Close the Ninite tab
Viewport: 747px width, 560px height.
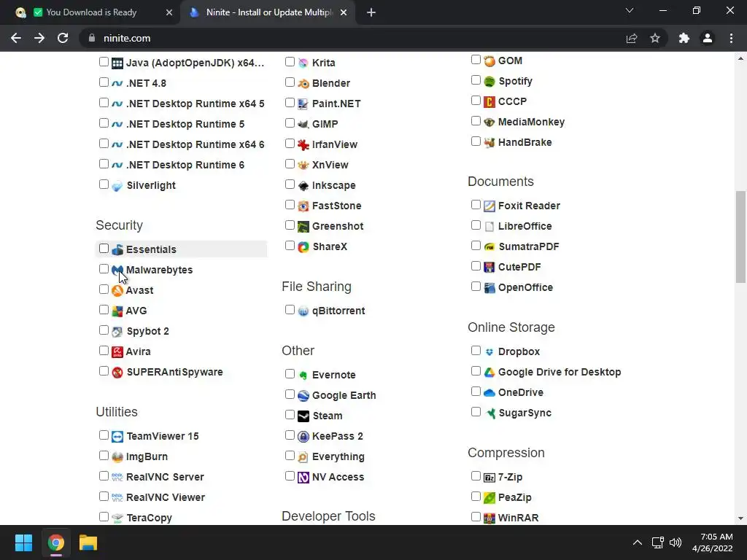pos(344,12)
